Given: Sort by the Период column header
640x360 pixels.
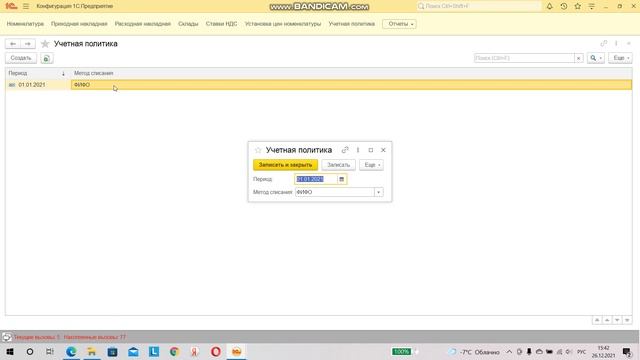Looking at the screenshot, I should tap(37, 73).
